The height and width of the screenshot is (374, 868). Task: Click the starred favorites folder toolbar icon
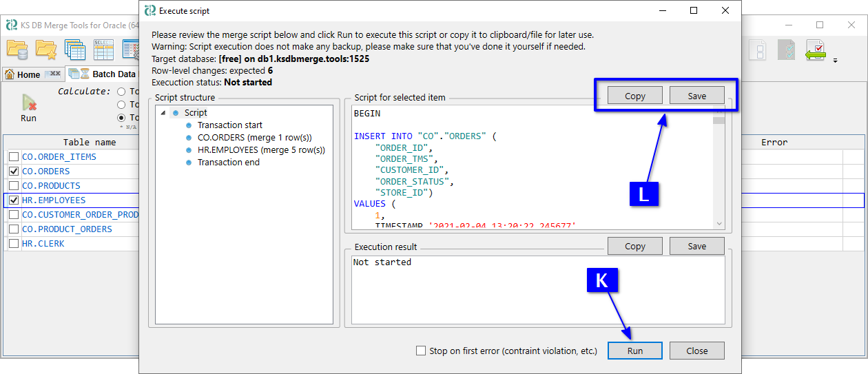pyautogui.click(x=46, y=50)
